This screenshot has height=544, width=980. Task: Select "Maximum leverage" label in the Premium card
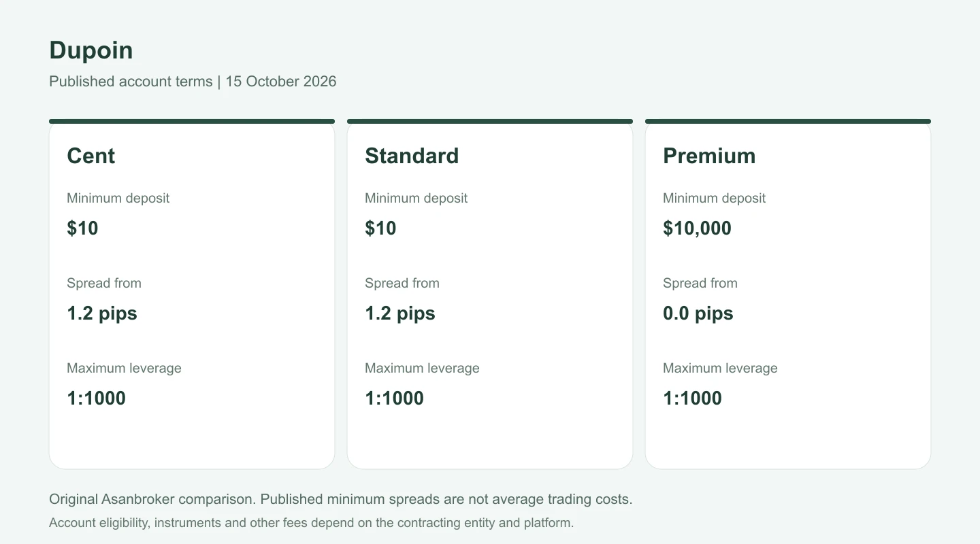click(x=720, y=369)
